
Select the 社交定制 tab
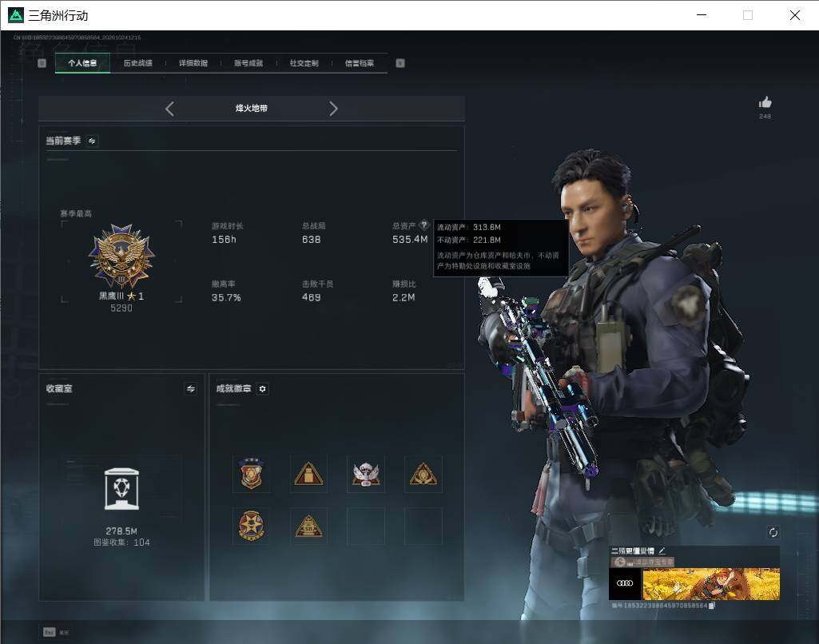pyautogui.click(x=304, y=63)
